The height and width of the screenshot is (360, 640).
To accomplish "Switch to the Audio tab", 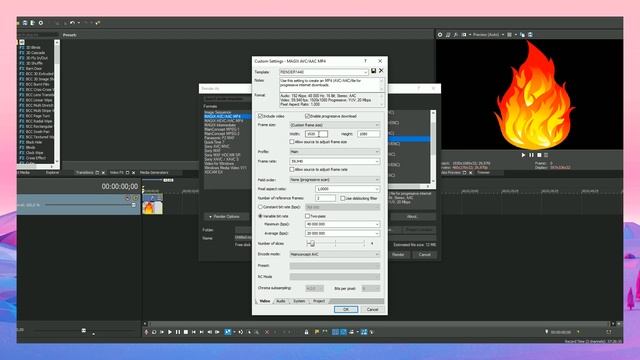I will [x=281, y=301].
